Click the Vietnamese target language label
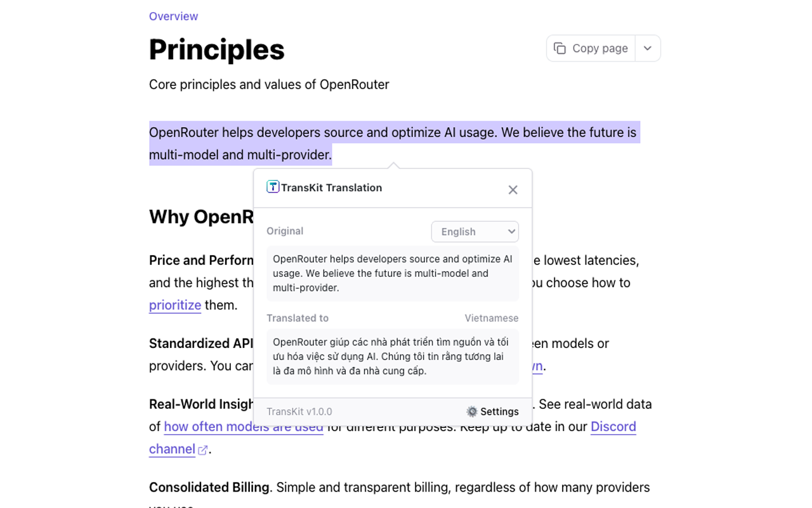The width and height of the screenshot is (812, 508). click(491, 318)
